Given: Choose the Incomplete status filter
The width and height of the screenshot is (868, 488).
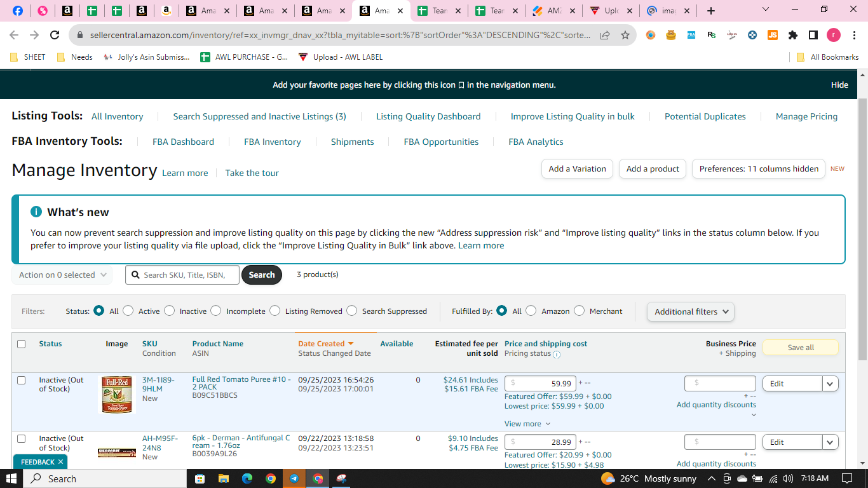Looking at the screenshot, I should 216,311.
